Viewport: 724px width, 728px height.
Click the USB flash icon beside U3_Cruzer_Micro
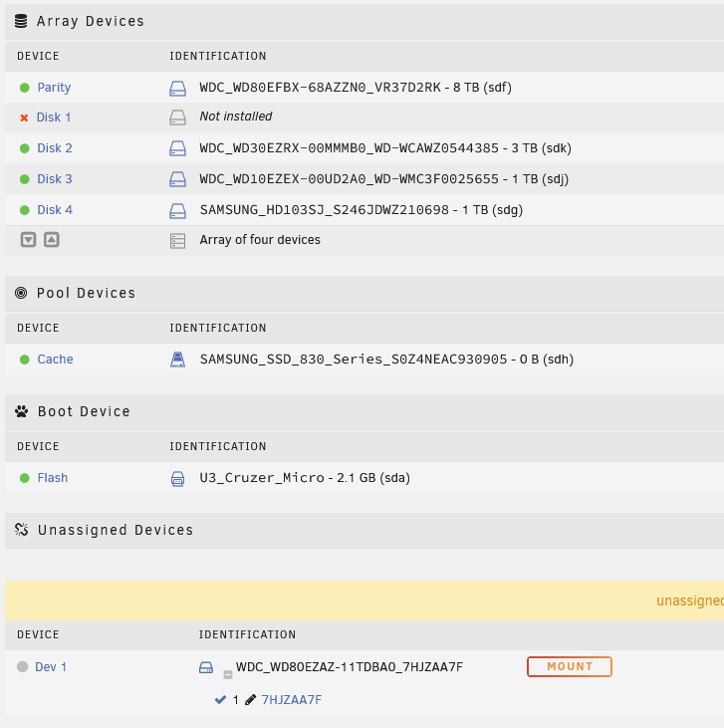click(177, 479)
